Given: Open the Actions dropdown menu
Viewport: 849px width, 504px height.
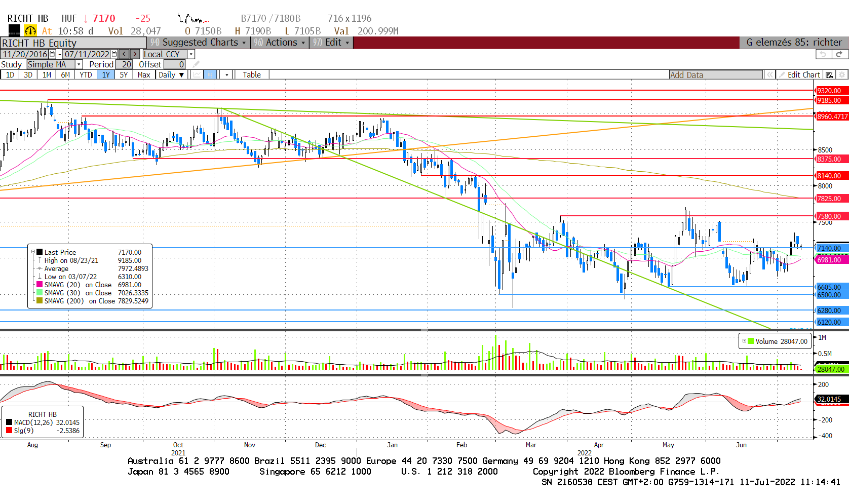Looking at the screenshot, I should point(280,43).
